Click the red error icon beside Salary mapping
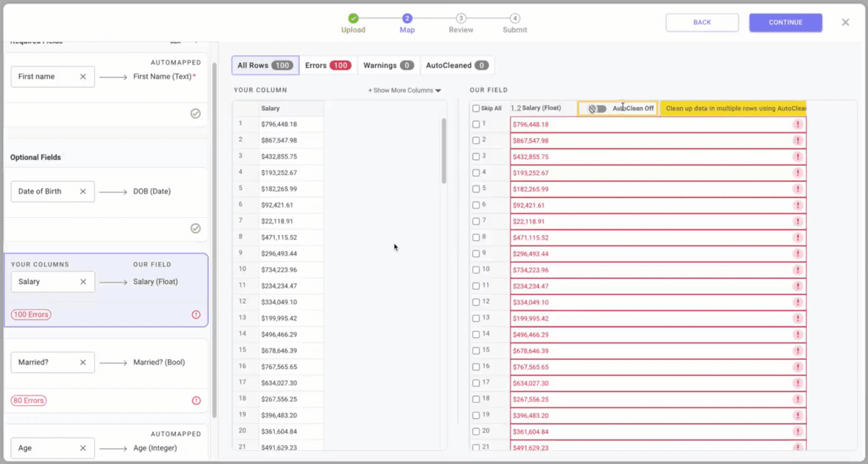 195,314
